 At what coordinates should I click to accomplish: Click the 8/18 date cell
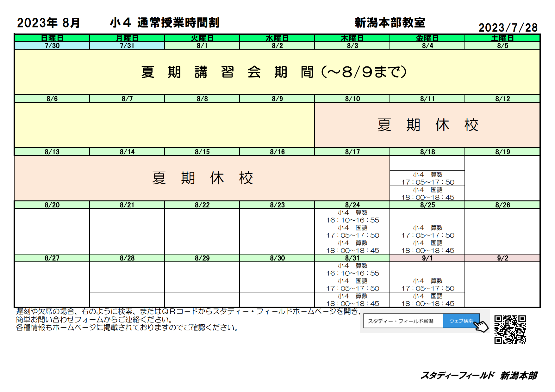(x=427, y=152)
